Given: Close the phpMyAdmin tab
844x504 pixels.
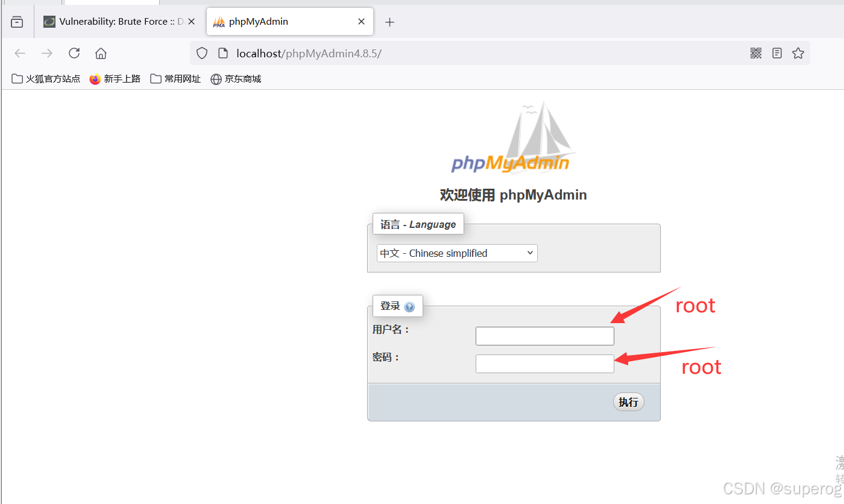Looking at the screenshot, I should [x=361, y=22].
